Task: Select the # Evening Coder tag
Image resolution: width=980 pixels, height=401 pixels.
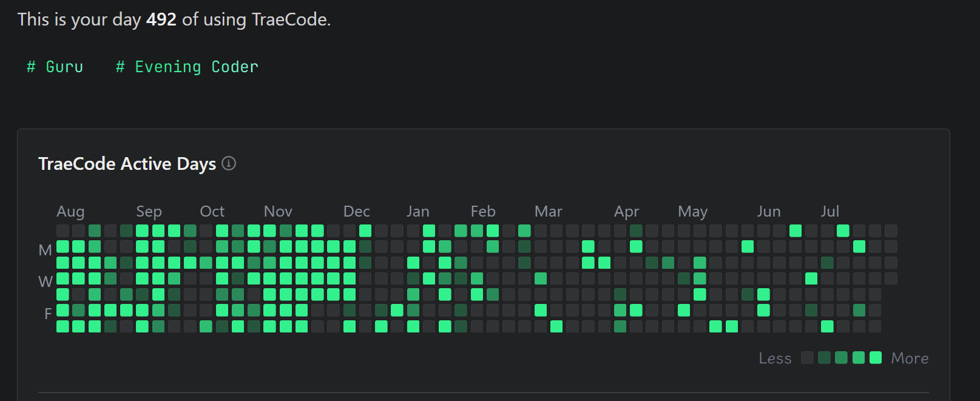Action: click(187, 67)
